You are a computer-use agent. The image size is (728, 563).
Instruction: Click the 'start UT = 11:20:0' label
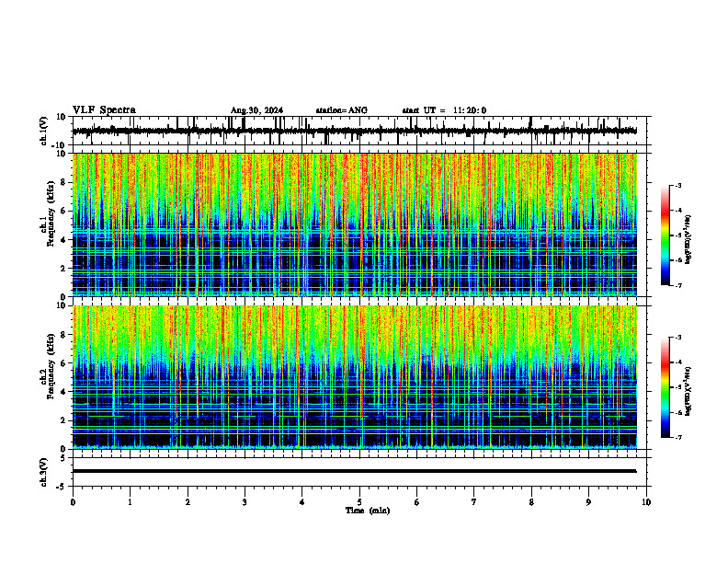click(444, 110)
